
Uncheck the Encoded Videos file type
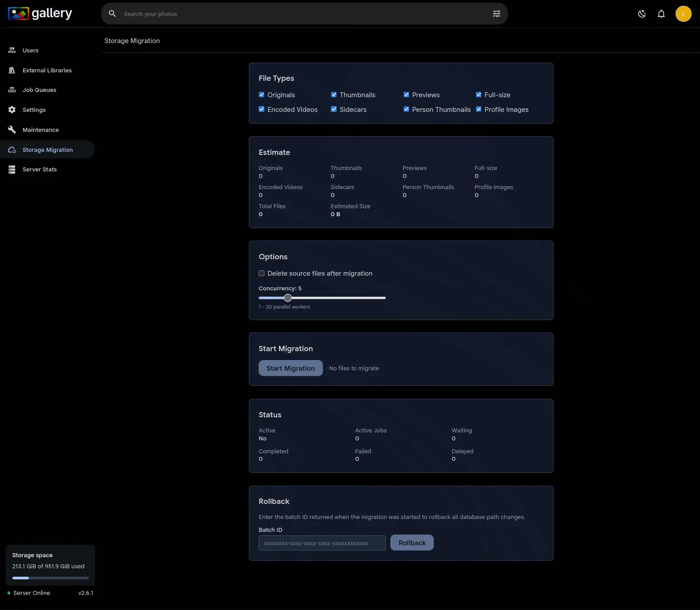[262, 109]
